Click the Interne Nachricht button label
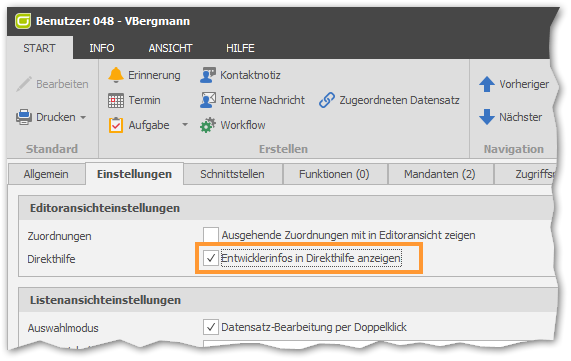571x361 pixels. point(262,100)
